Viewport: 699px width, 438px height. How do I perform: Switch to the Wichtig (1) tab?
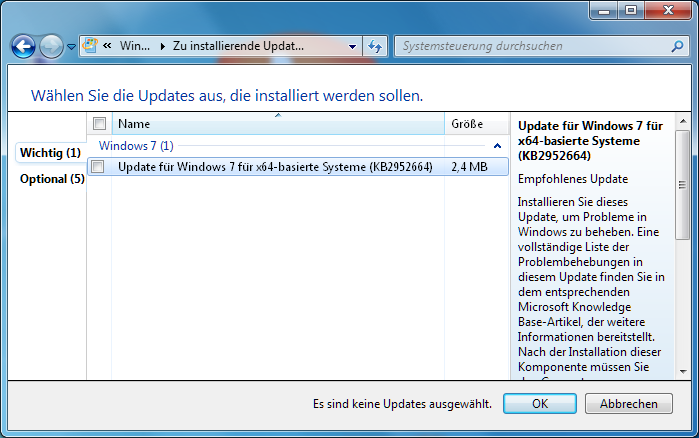[50, 153]
